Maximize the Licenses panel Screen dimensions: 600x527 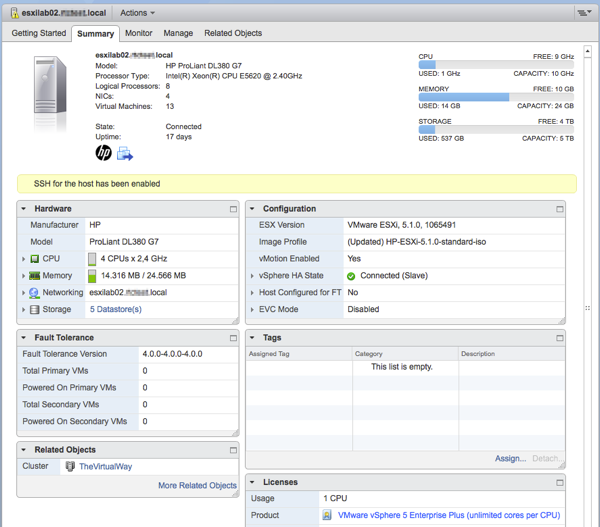[559, 483]
